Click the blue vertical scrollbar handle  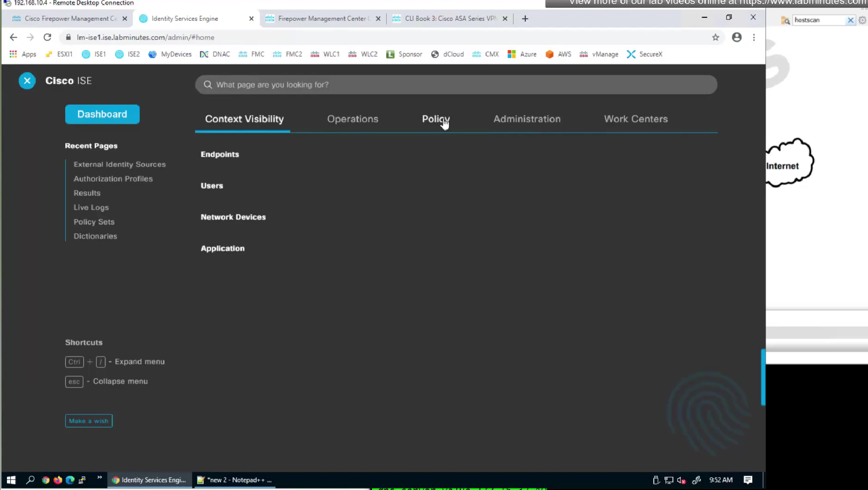(x=763, y=377)
